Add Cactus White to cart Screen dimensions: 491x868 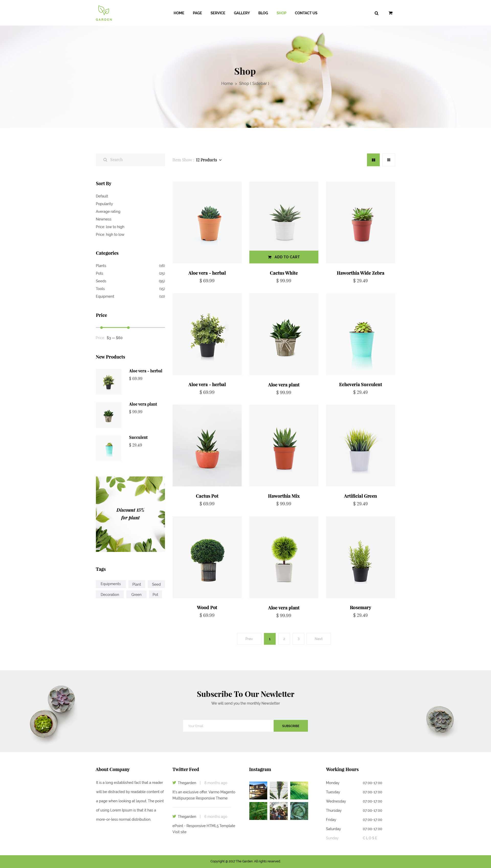coord(284,257)
